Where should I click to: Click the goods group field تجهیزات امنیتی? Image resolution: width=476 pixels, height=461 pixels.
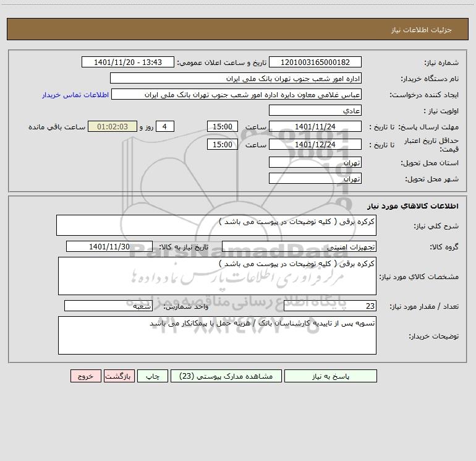(299, 246)
